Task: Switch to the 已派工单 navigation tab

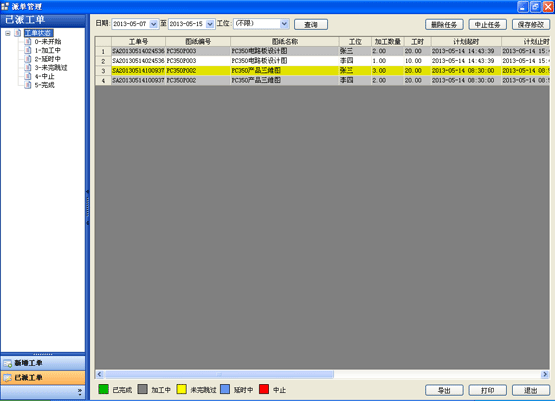Action: click(x=43, y=378)
